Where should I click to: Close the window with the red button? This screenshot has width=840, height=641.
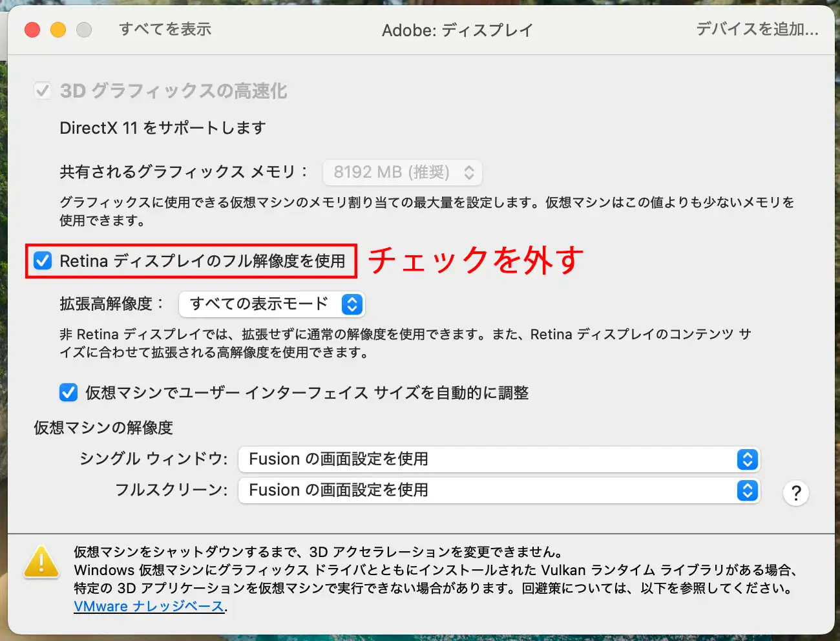tap(32, 30)
